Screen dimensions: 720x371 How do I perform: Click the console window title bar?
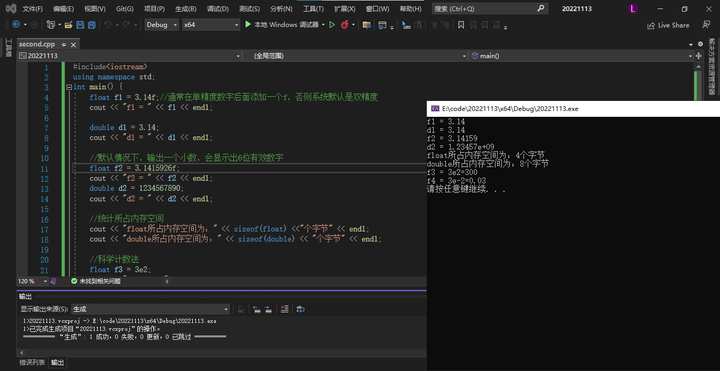point(573,109)
